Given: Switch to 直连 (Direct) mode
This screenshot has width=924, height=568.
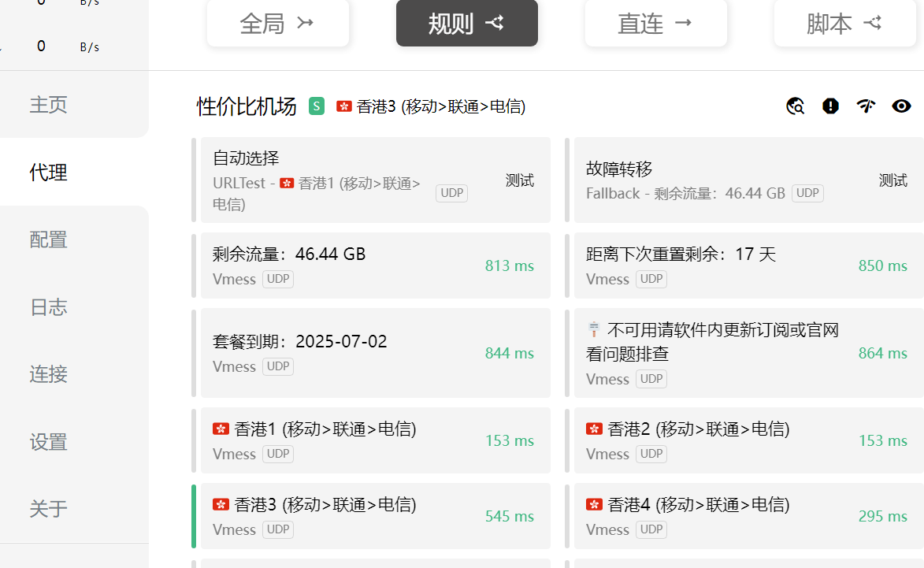Looking at the screenshot, I should coord(656,23).
